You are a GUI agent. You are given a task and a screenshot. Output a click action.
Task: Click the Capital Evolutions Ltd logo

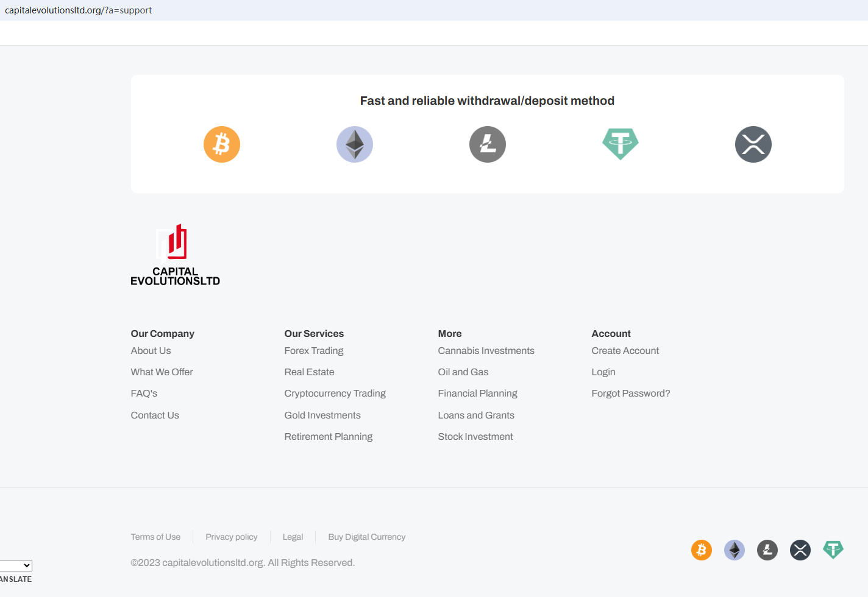[176, 255]
